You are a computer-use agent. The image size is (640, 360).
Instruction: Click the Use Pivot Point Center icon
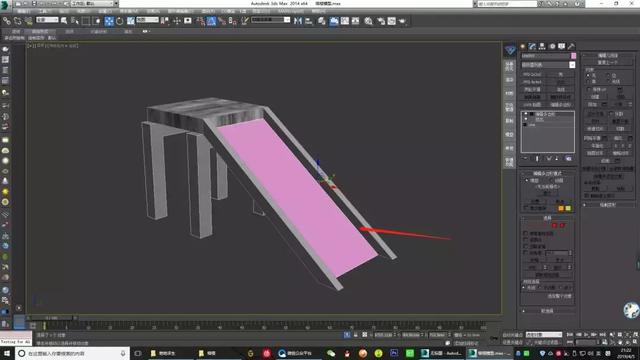tap(165, 21)
